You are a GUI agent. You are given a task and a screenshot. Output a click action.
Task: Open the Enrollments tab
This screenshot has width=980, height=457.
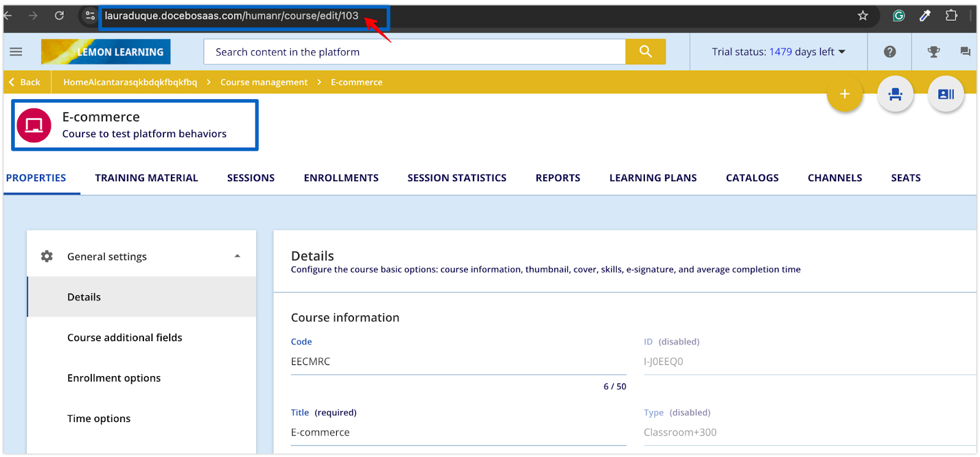point(341,178)
